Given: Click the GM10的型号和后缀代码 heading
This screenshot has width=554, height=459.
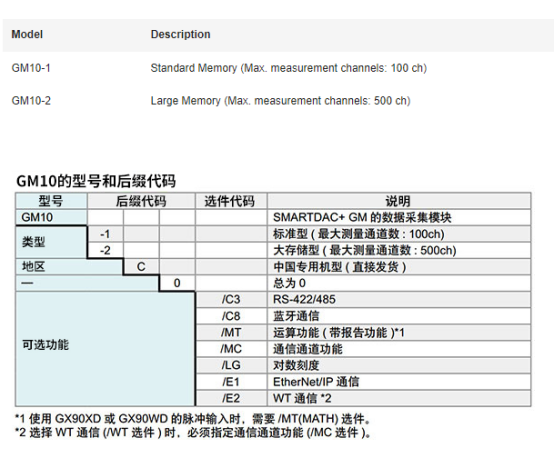Looking at the screenshot, I should (96, 181).
